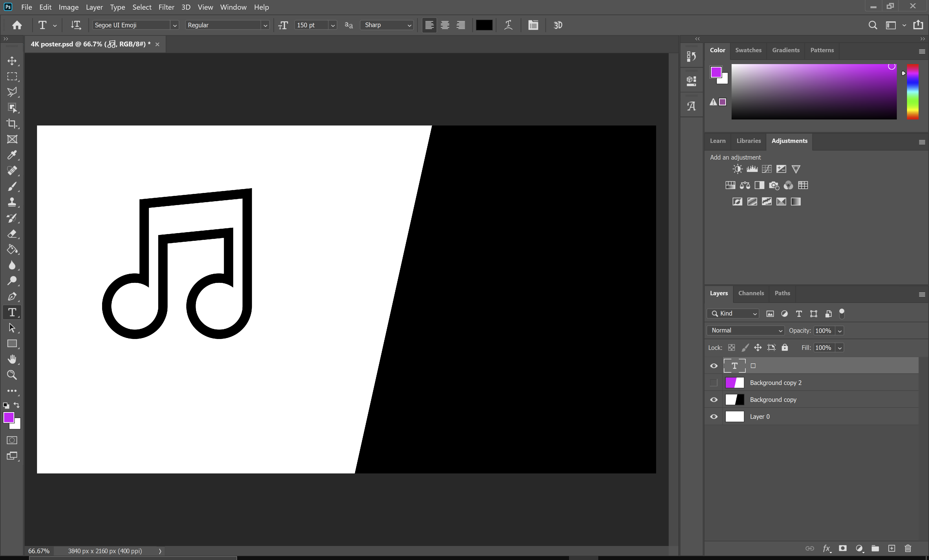Add a Brightness/Contrast adjustment
The width and height of the screenshot is (929, 560).
[737, 169]
